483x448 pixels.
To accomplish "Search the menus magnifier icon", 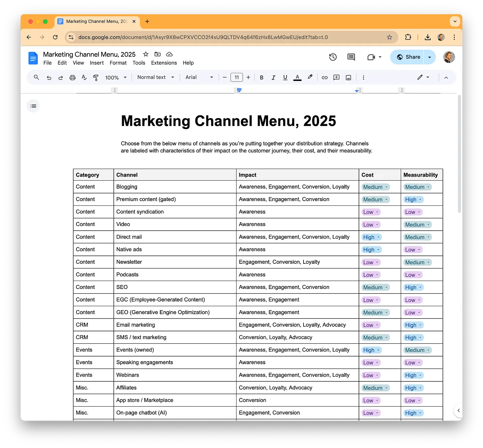I will [x=36, y=77].
